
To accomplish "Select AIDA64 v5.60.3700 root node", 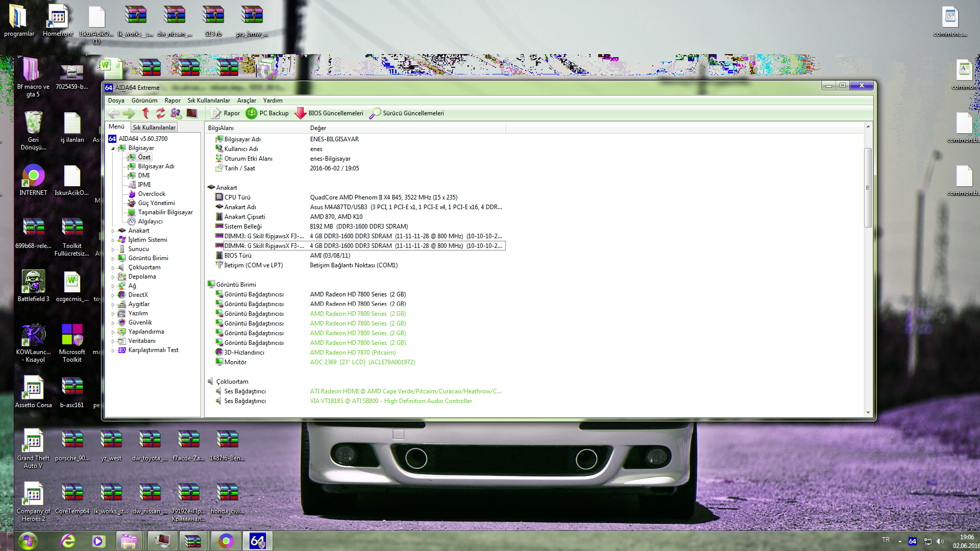I will pyautogui.click(x=143, y=139).
